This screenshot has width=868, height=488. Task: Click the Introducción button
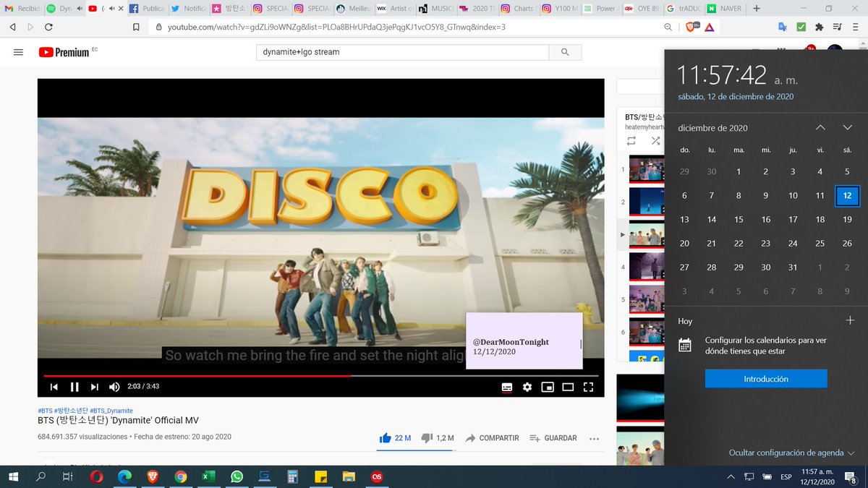point(766,379)
